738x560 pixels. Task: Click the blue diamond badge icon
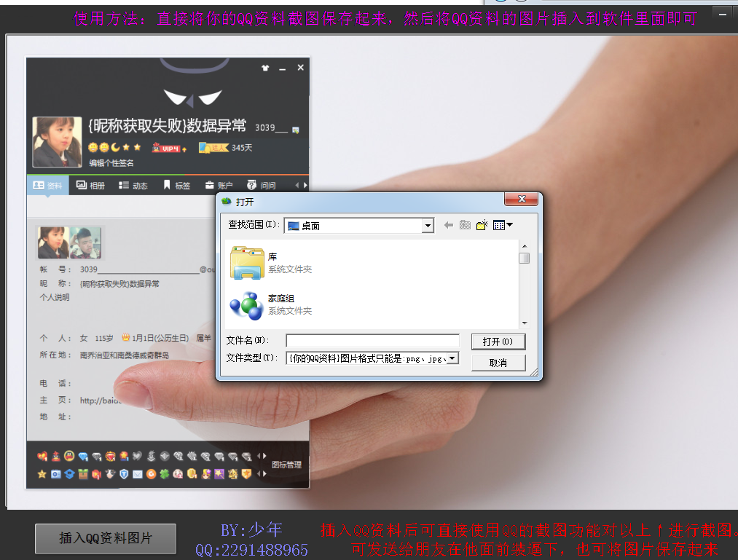[83, 456]
